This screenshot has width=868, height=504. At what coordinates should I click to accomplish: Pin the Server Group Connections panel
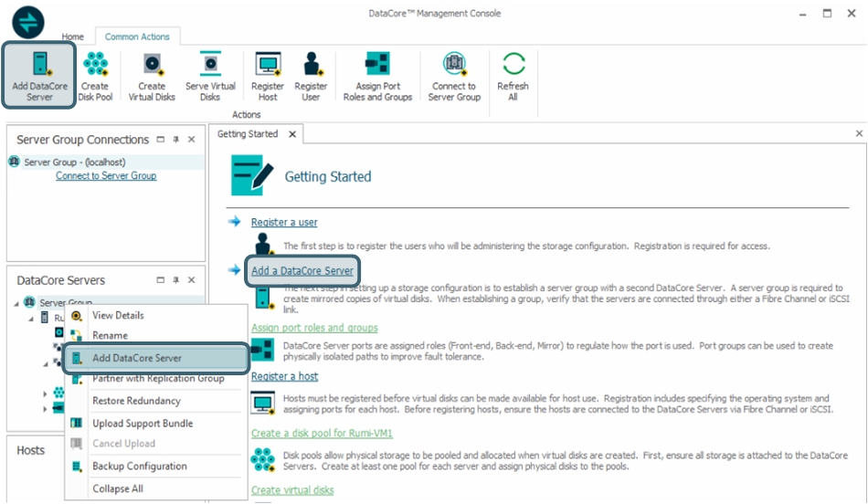[175, 140]
